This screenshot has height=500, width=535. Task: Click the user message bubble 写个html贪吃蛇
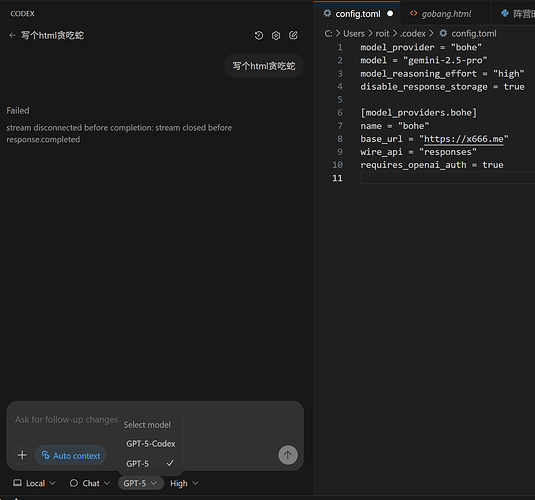tap(264, 66)
